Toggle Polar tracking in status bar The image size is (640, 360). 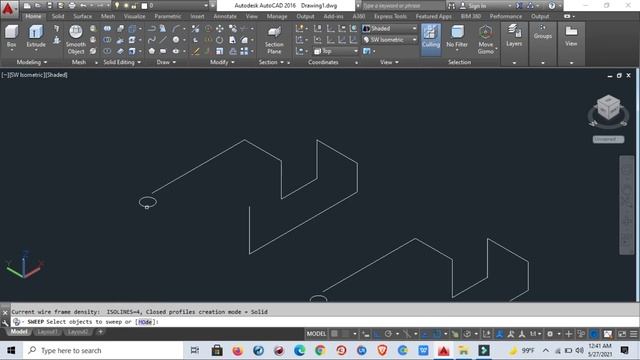pyautogui.click(x=388, y=334)
